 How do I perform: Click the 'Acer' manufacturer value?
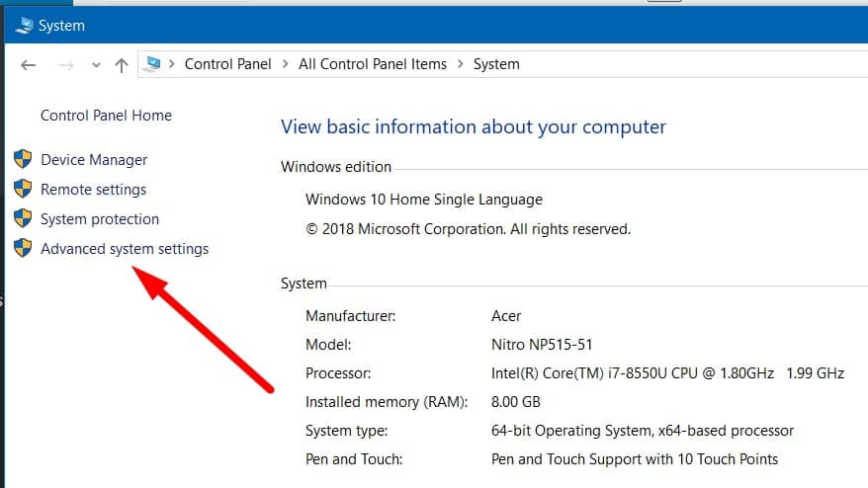(506, 316)
